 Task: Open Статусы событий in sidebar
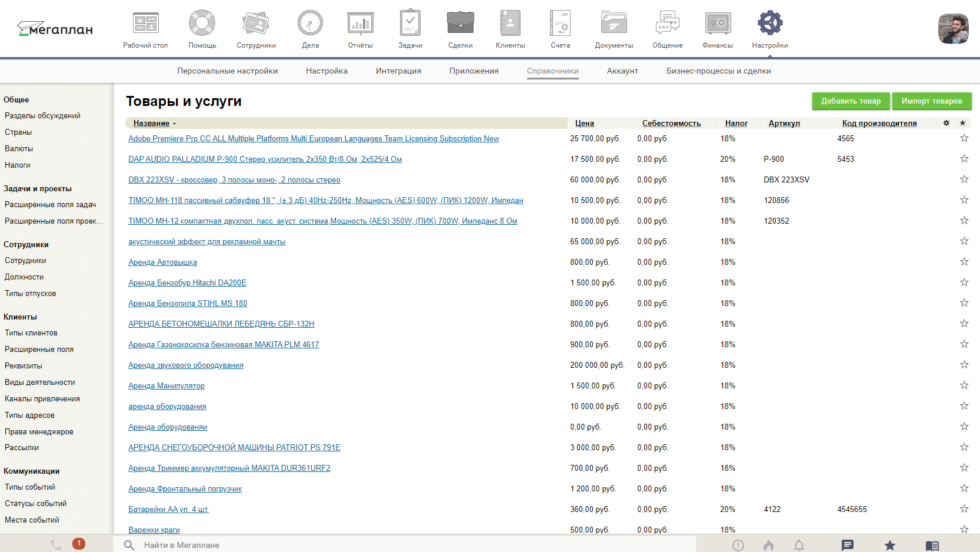click(x=35, y=503)
